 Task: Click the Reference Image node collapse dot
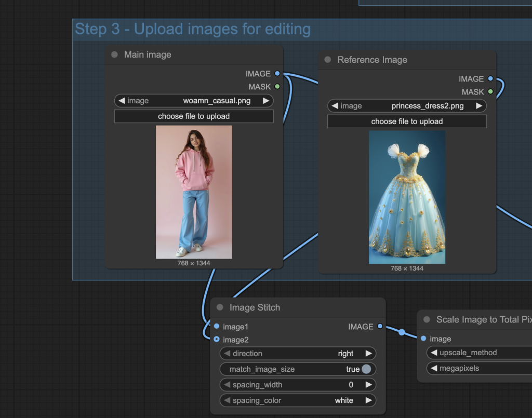[x=327, y=60]
